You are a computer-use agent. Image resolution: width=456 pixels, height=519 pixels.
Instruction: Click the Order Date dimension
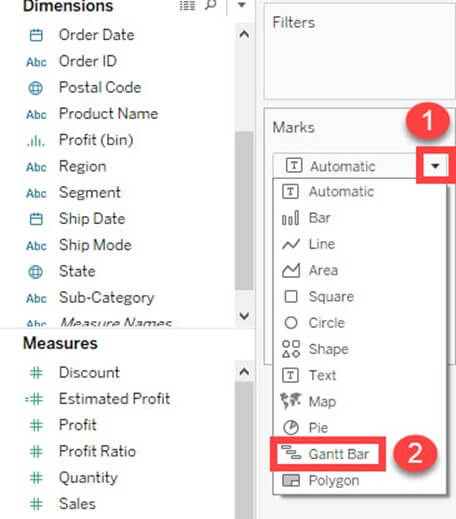(96, 35)
